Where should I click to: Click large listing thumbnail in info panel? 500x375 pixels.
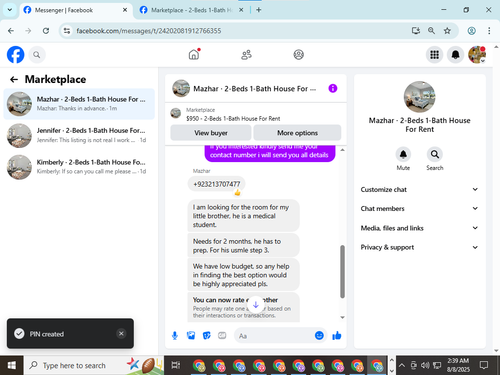419,97
